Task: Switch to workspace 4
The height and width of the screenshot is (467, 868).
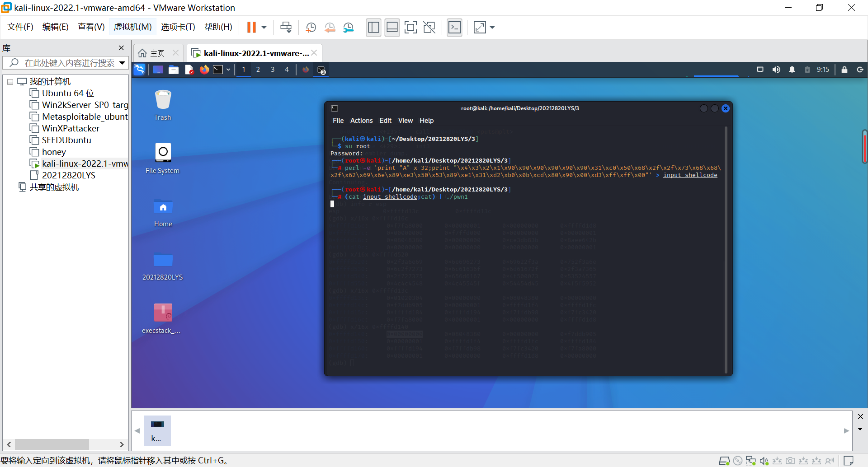Action: point(287,70)
